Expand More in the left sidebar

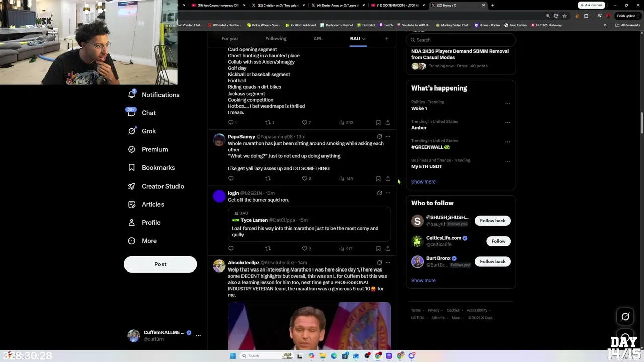coord(142,241)
